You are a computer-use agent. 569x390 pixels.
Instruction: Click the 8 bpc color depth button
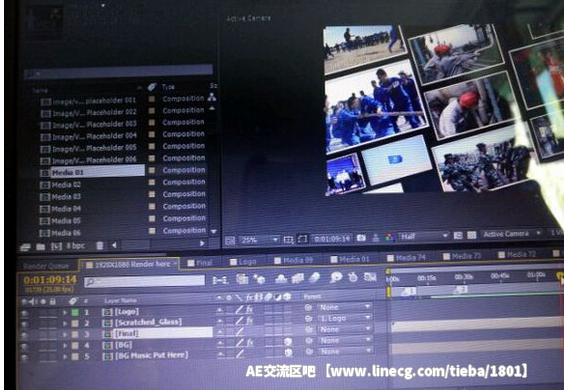tap(75, 246)
